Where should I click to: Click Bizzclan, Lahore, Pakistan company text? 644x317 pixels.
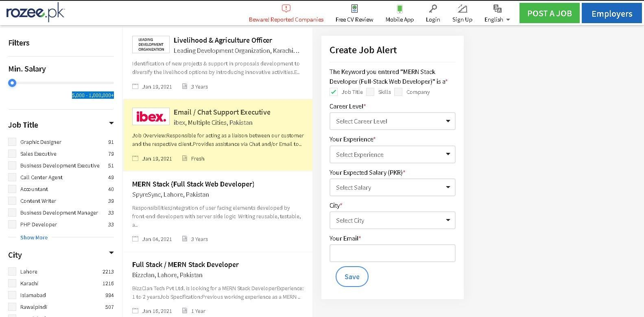(167, 275)
